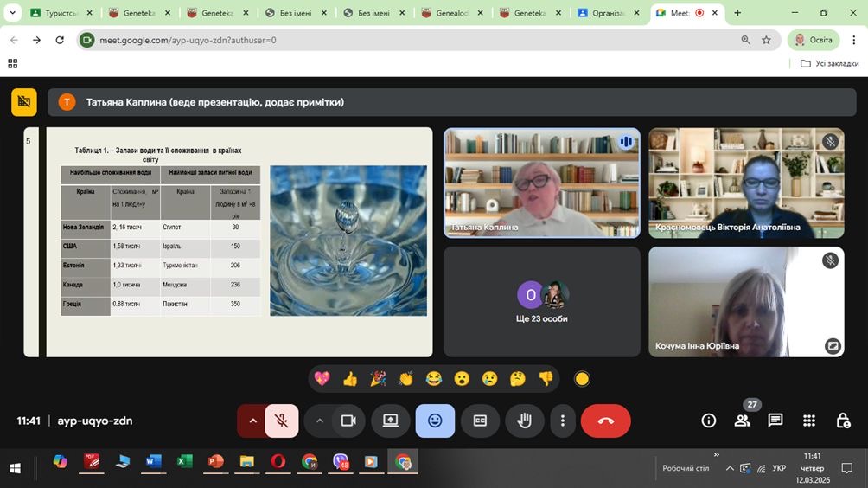Viewport: 868px width, 488px height.
Task: Unmute the microphone
Action: (x=282, y=421)
